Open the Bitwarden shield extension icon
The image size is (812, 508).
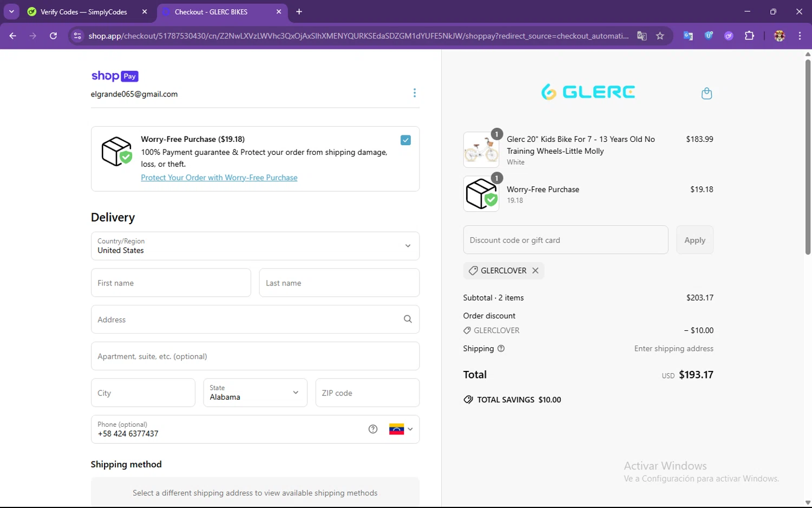click(709, 36)
